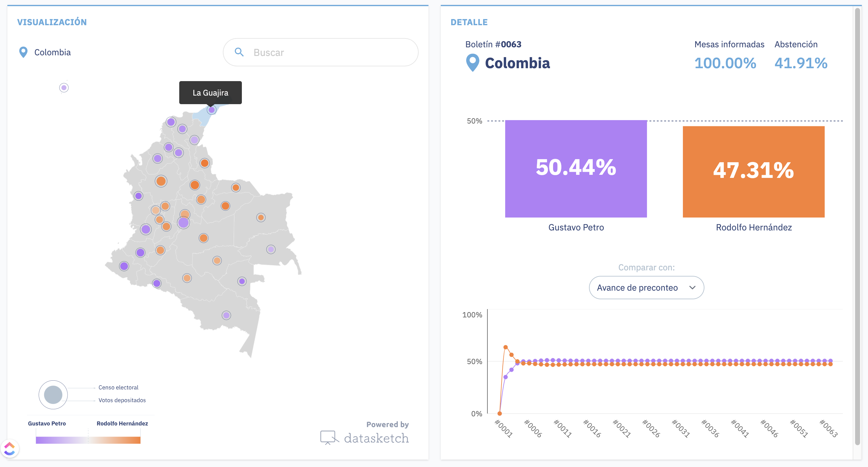
Task: Click the Colombia label in Visualización
Action: coord(52,52)
